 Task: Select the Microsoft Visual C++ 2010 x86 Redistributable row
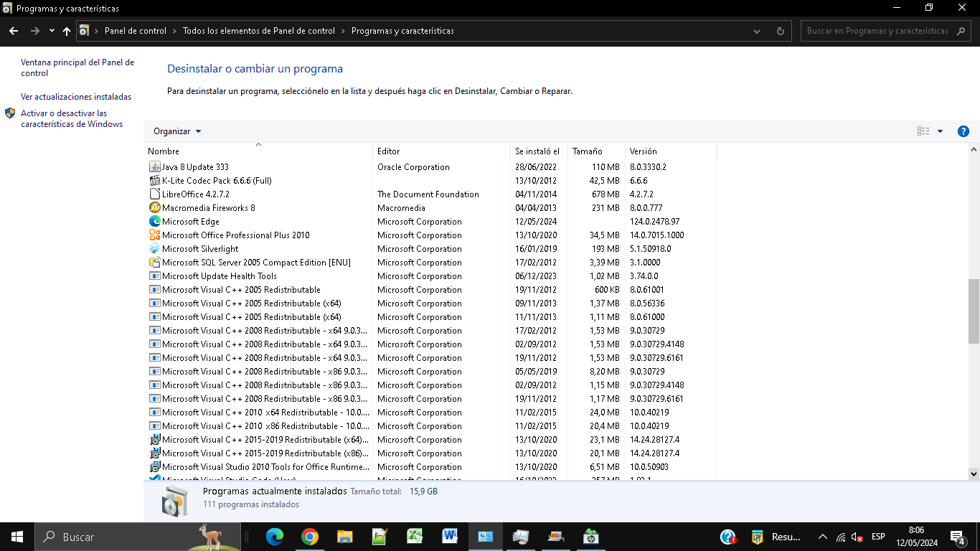[430, 426]
